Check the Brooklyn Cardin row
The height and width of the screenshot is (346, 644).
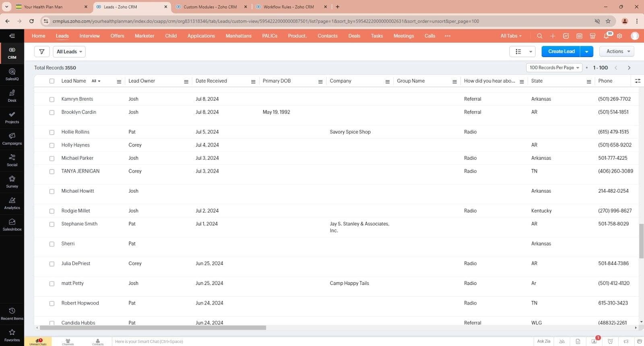52,112
